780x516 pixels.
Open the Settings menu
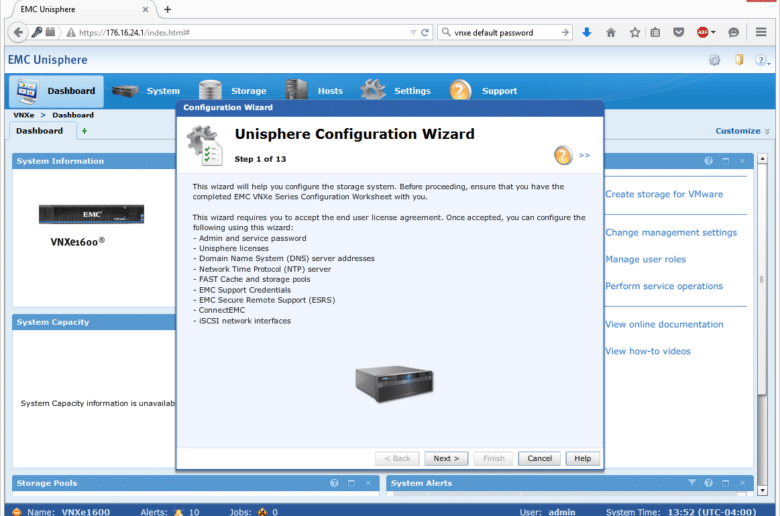(x=395, y=91)
